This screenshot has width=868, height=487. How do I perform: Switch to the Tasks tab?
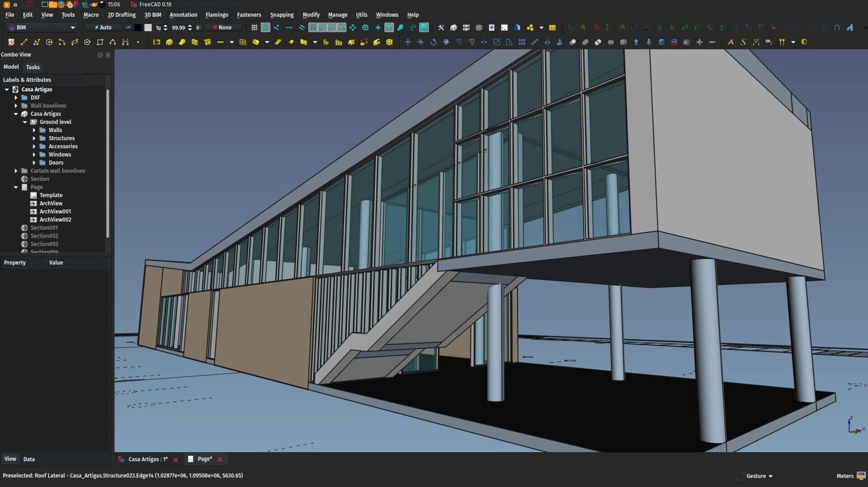coord(33,67)
